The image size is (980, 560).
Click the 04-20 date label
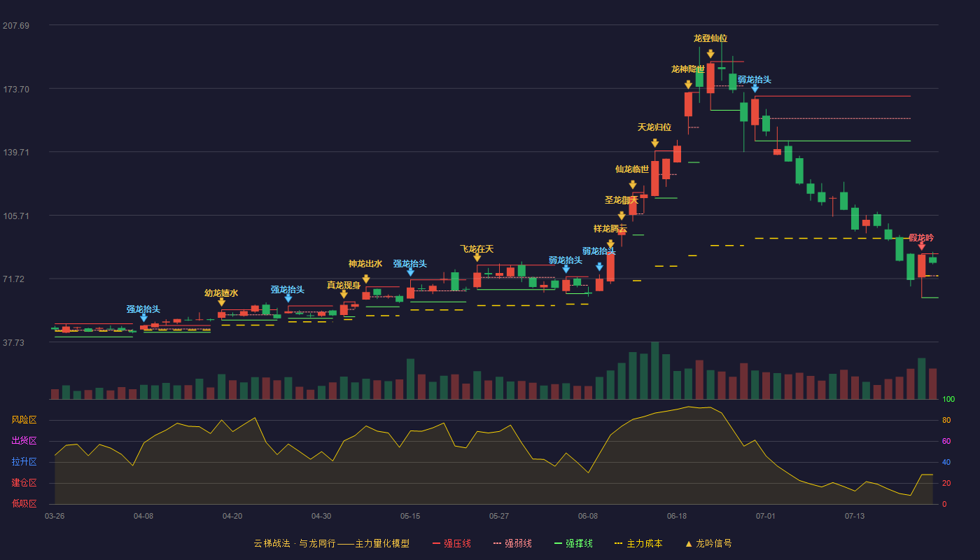tap(232, 516)
